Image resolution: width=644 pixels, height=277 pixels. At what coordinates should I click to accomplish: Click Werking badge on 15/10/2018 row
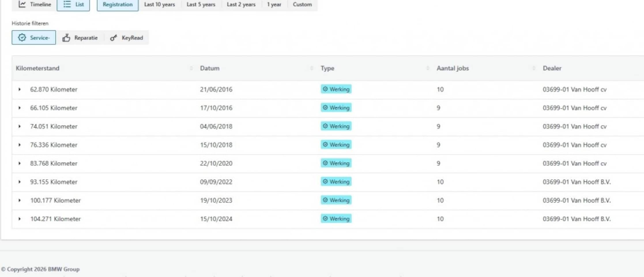pos(336,145)
